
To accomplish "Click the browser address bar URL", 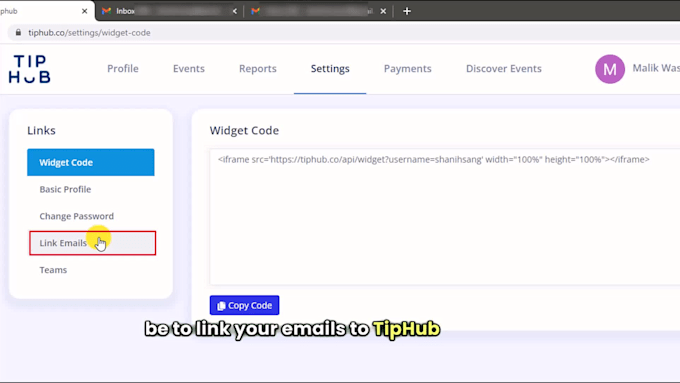I will pos(89,33).
